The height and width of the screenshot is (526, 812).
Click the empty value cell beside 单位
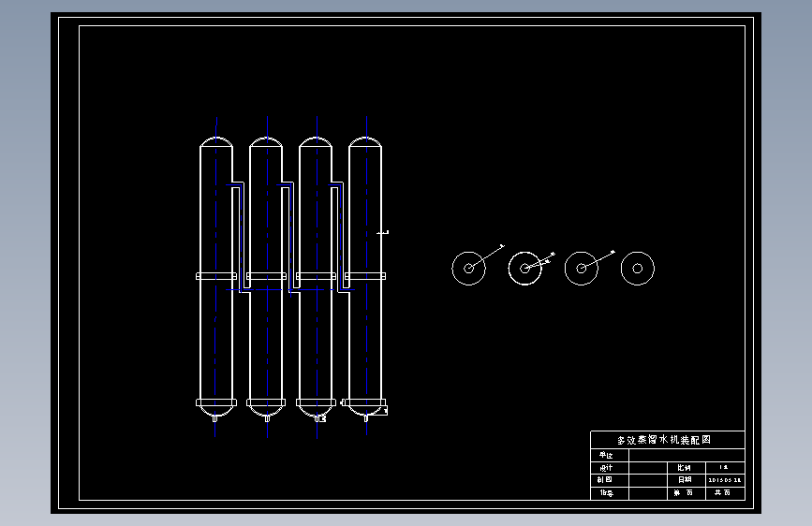(687, 456)
